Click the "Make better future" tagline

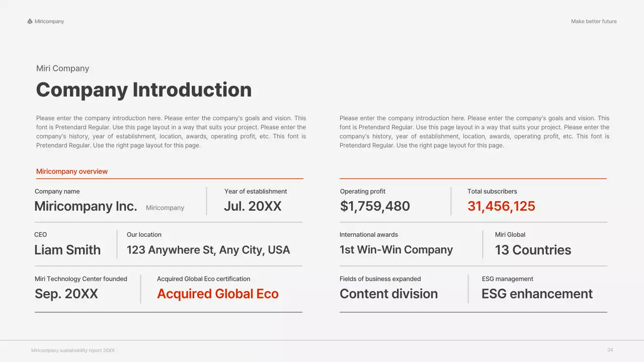click(x=594, y=21)
